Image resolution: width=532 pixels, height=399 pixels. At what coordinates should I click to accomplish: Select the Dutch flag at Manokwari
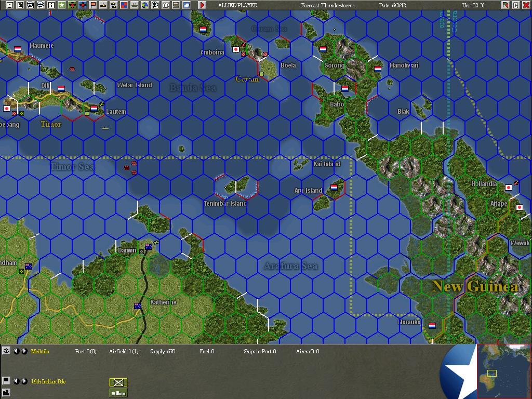378,69
